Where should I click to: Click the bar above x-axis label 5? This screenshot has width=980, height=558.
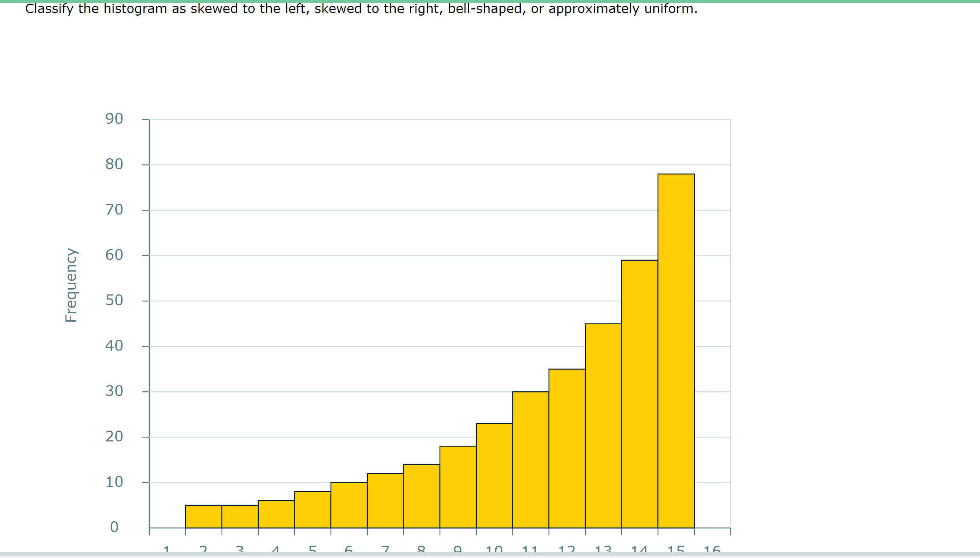pos(312,510)
